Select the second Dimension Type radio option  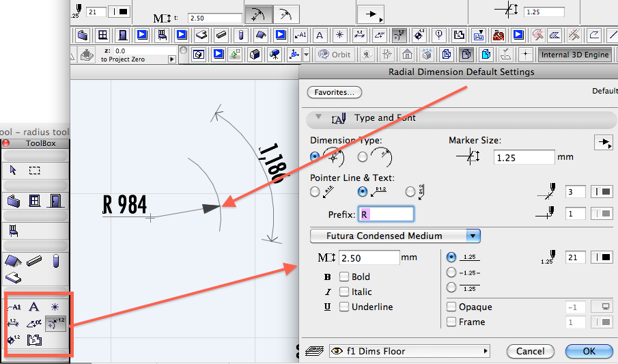tap(363, 156)
